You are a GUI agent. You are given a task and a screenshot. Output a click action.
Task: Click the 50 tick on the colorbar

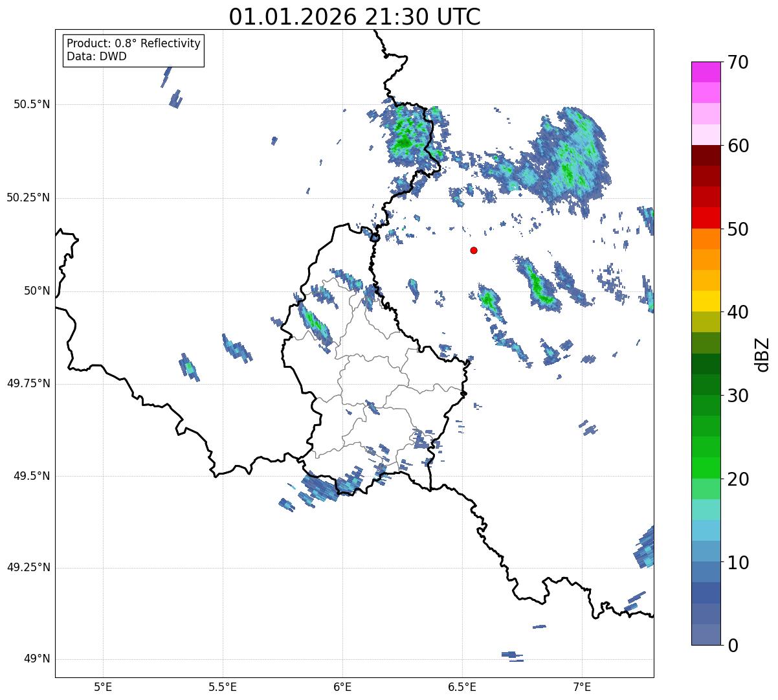(738, 229)
